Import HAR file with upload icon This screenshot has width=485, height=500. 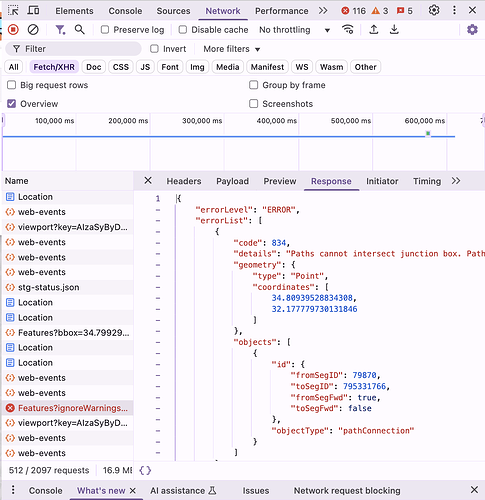tap(374, 30)
